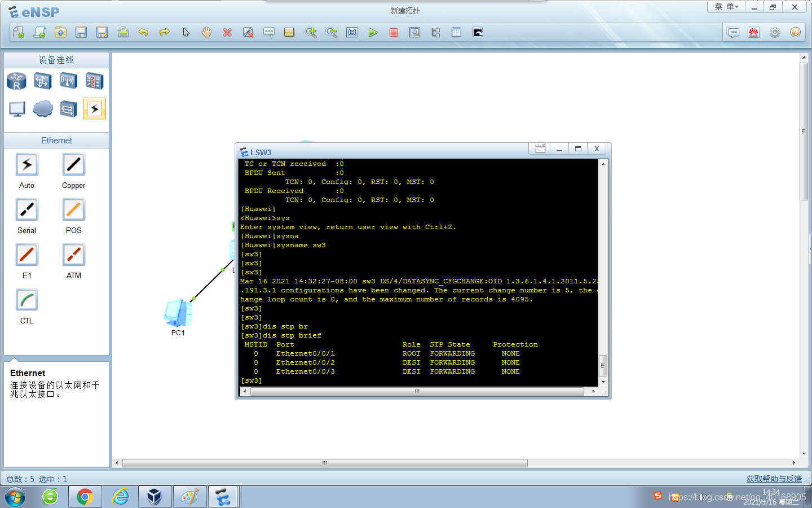The height and width of the screenshot is (508, 812).
Task: Select the PC1 device on canvas
Action: tap(178, 313)
